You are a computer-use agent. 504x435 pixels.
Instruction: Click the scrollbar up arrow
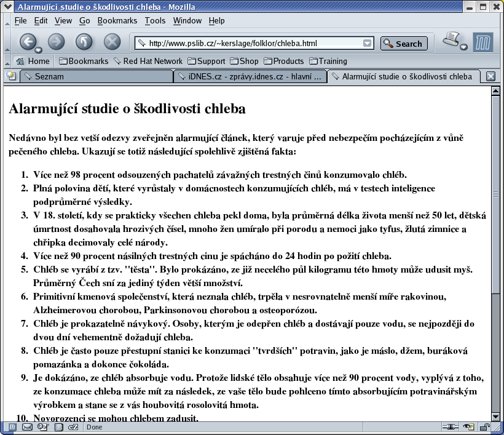point(495,90)
